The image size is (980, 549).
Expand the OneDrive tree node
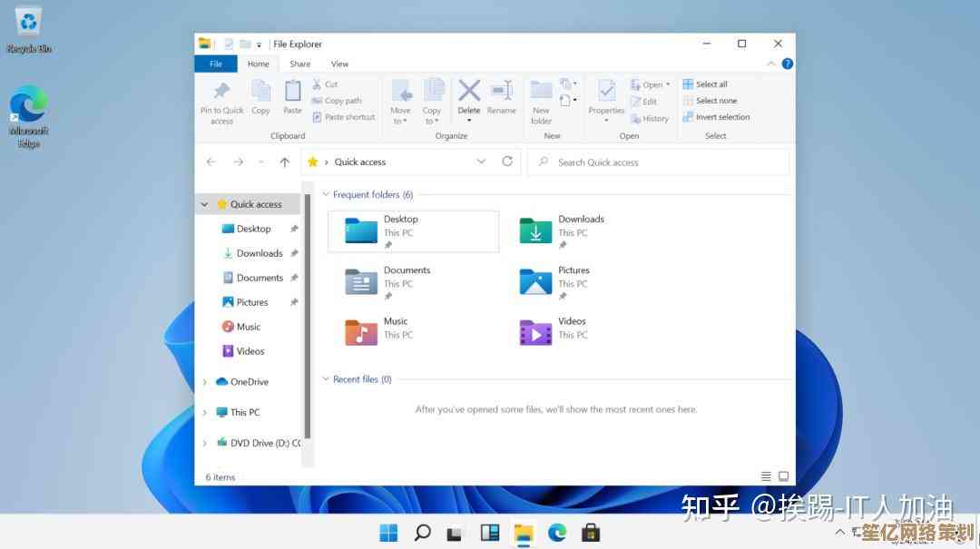tap(204, 382)
